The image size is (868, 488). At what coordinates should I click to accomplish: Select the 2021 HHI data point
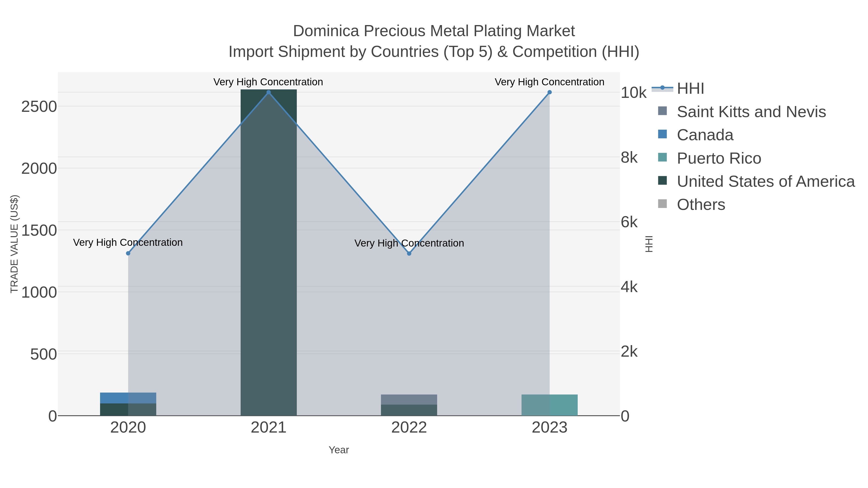pyautogui.click(x=269, y=92)
